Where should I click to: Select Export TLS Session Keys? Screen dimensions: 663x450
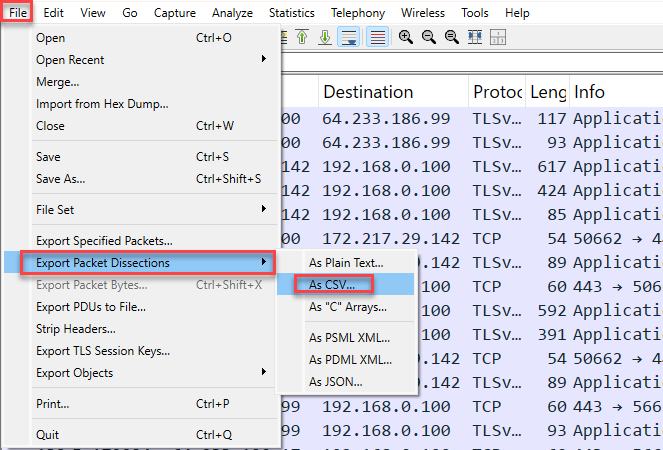102,351
